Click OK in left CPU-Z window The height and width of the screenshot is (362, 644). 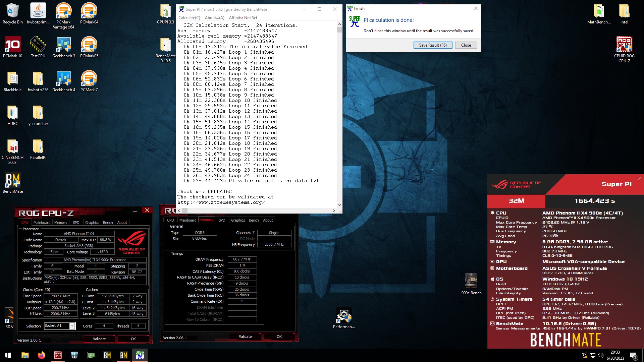tap(133, 339)
